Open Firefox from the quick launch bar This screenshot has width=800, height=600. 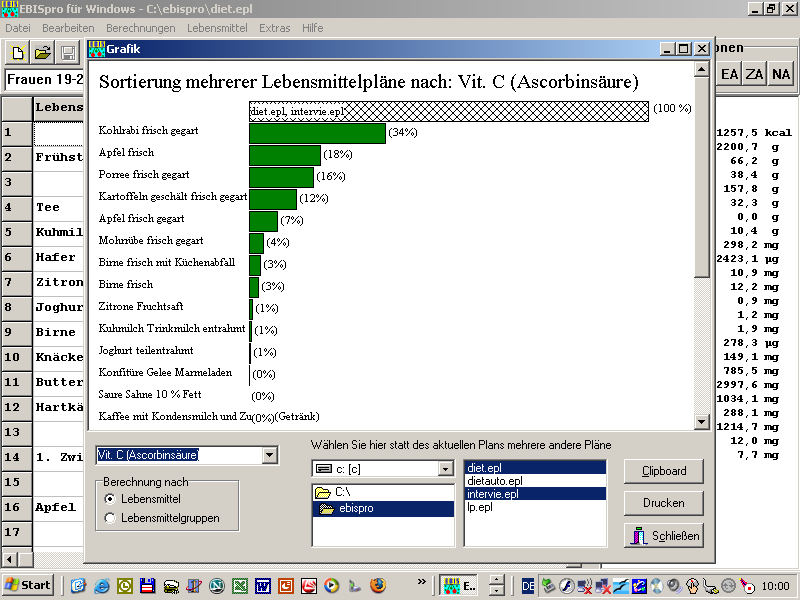(377, 585)
